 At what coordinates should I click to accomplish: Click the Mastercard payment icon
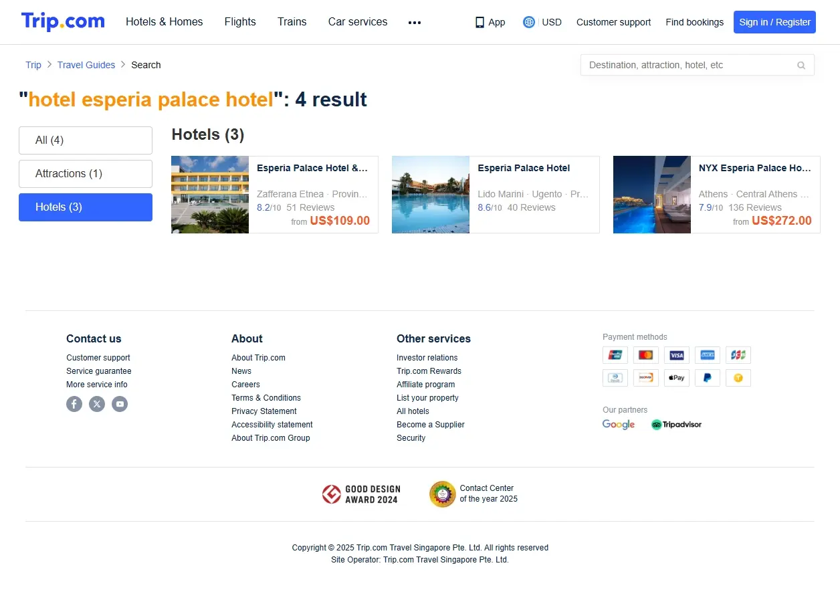pyautogui.click(x=646, y=355)
